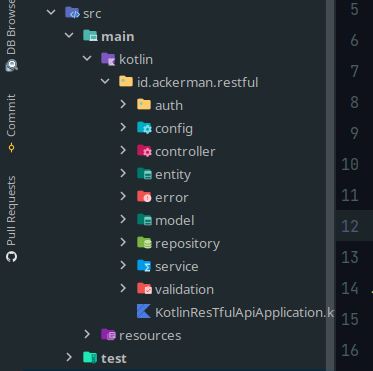Expand the error package
The height and width of the screenshot is (371, 373).
point(123,196)
